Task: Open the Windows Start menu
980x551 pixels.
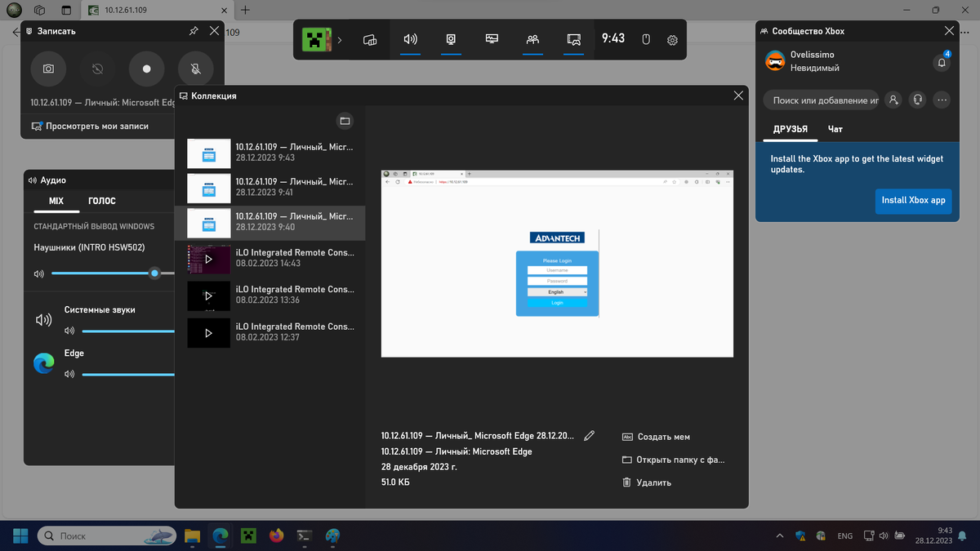Action: coord(20,535)
